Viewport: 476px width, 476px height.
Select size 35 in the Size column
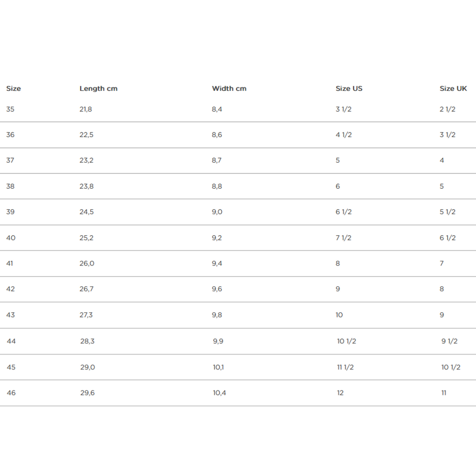(x=10, y=109)
